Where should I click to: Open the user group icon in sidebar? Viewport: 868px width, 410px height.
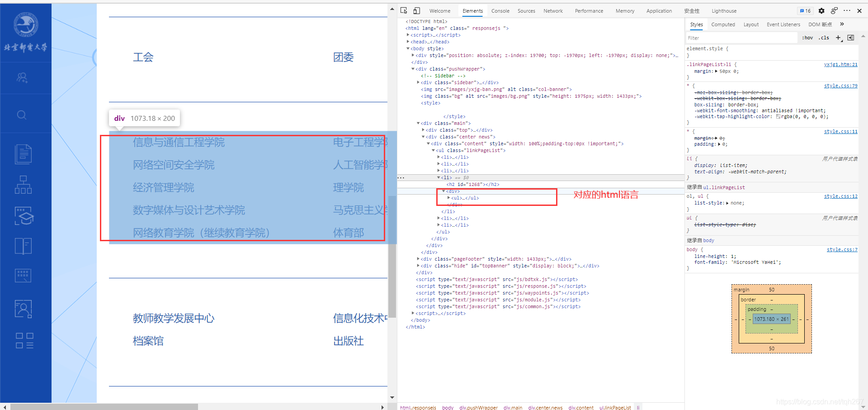click(22, 78)
